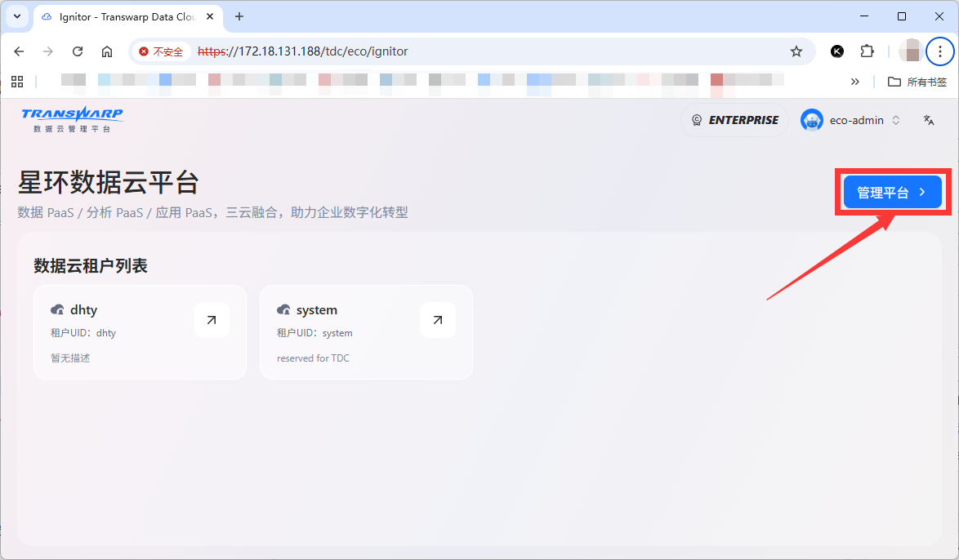Screen dimensions: 959x560
Task: Click the cloud icon beside system
Action: [x=283, y=309]
